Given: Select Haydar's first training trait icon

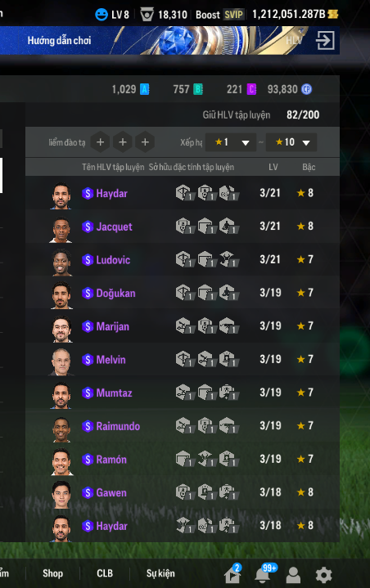Looking at the screenshot, I should pos(185,193).
